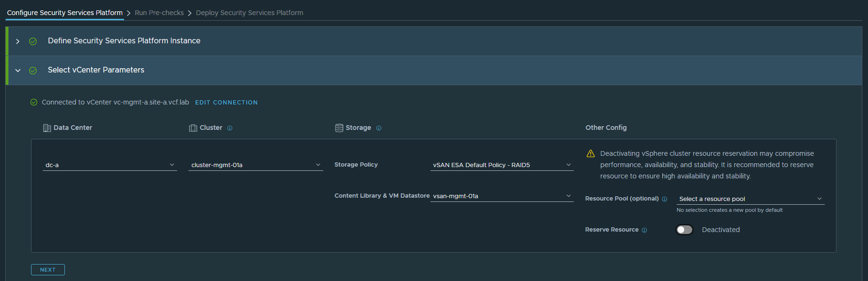Click the green check on vCenter connection status
Screen dimensions: 868x281
click(x=34, y=103)
